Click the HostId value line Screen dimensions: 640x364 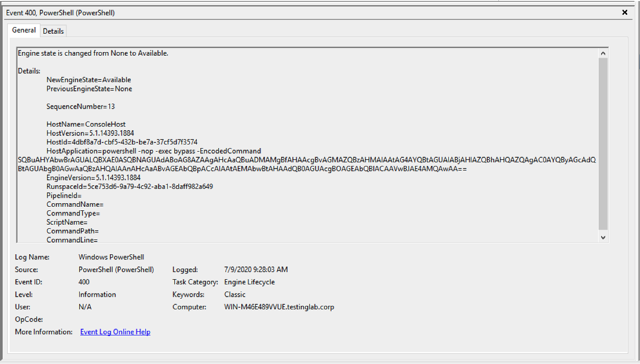pyautogui.click(x=122, y=142)
